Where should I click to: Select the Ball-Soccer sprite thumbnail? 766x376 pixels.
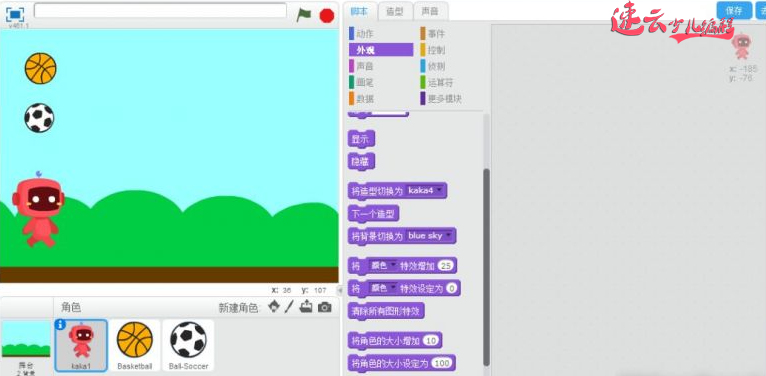(x=188, y=345)
